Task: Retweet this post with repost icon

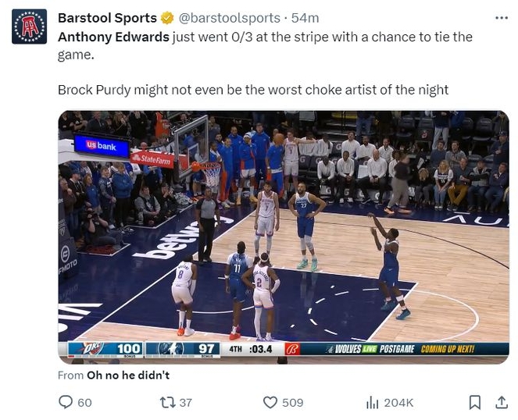Action: pyautogui.click(x=168, y=403)
